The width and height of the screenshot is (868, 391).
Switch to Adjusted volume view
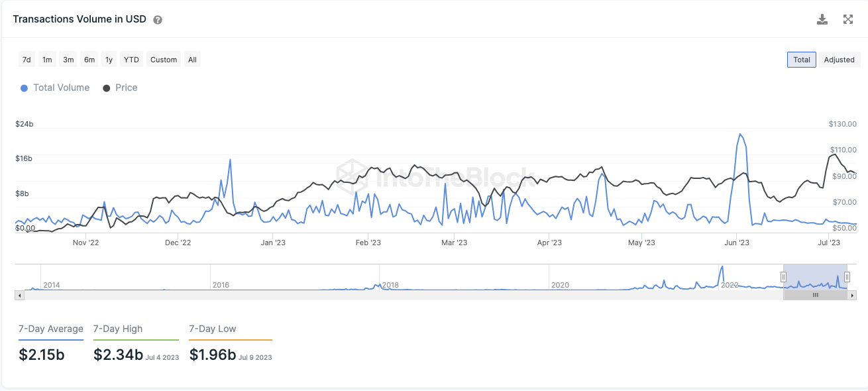pyautogui.click(x=839, y=60)
